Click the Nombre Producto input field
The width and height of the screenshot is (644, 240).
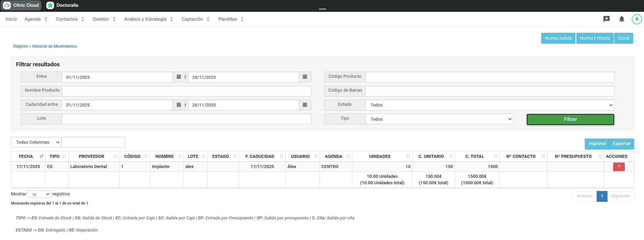(186, 91)
